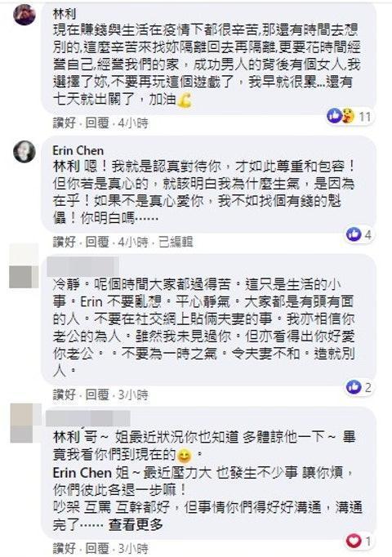Viewport: 392px width, 557px height.
Task: Open Erin Chen's profile avatar
Action: [x=24, y=152]
